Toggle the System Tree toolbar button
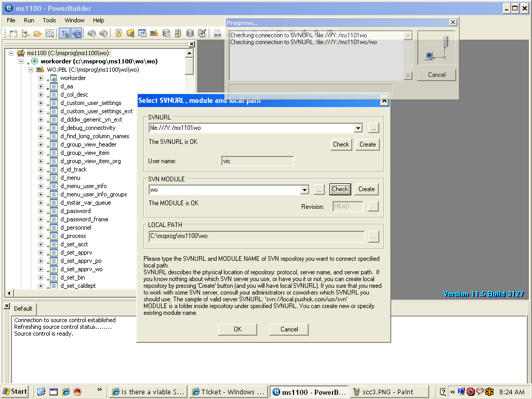The height and width of the screenshot is (399, 532). tap(64, 33)
